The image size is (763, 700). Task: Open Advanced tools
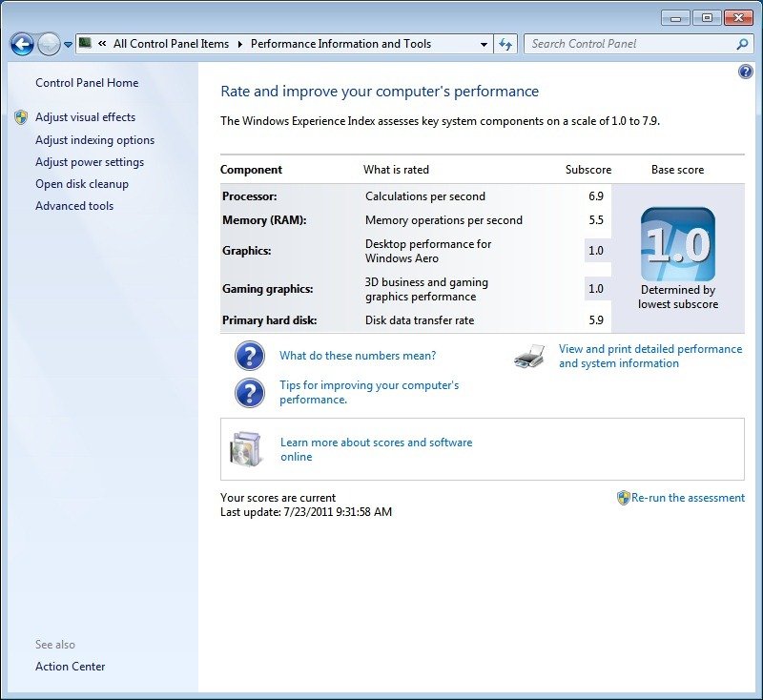[x=74, y=206]
